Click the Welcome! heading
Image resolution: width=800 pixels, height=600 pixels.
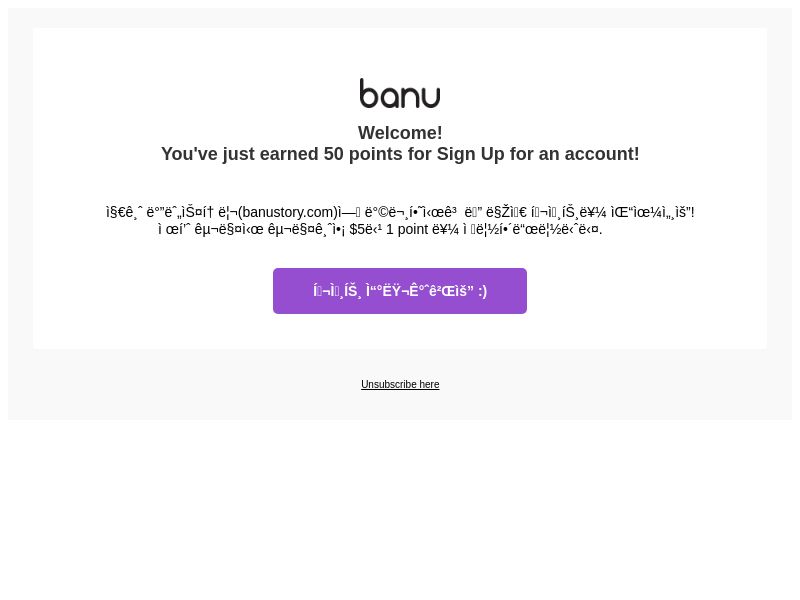coord(400,133)
